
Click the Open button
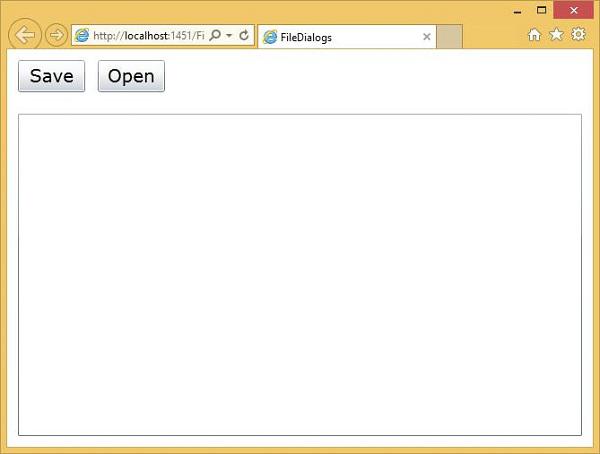tap(131, 76)
